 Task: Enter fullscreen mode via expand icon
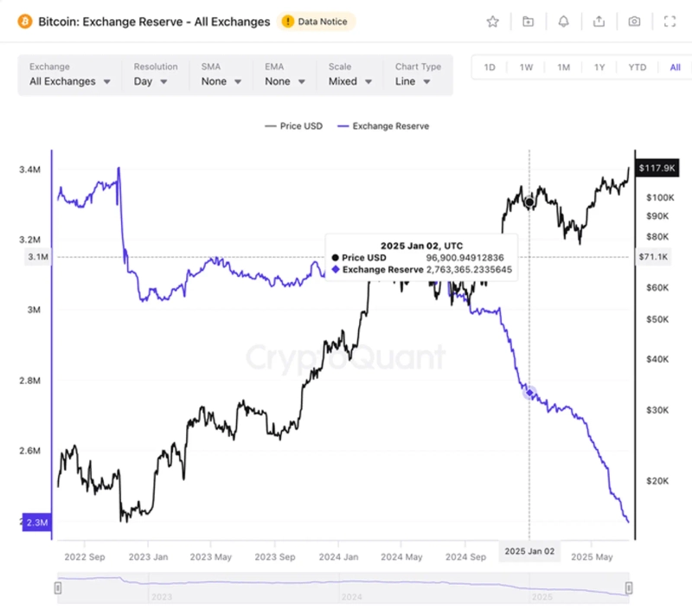(x=670, y=22)
